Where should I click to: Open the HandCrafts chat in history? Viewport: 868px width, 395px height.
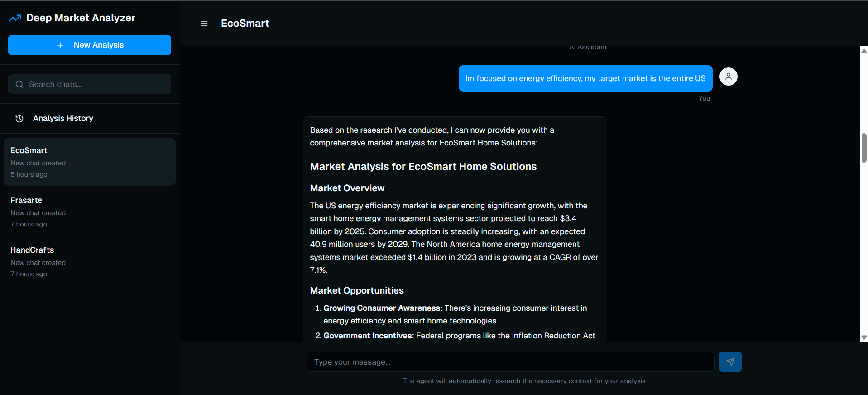coord(90,261)
